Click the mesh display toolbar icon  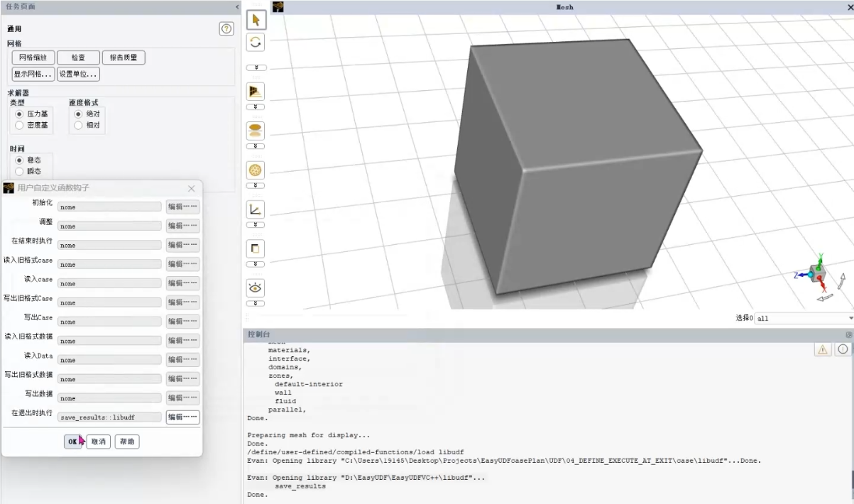pos(256,92)
